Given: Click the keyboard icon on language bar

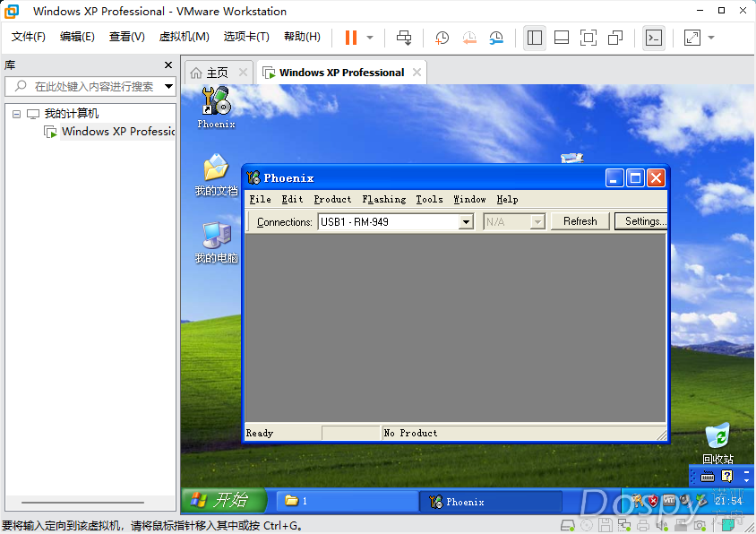Looking at the screenshot, I should [708, 477].
